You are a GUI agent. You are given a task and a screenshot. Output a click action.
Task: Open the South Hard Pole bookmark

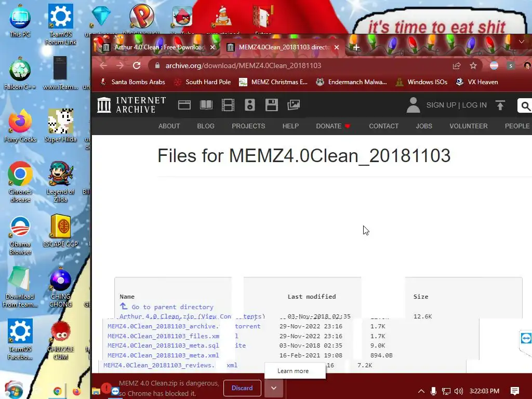202,82
